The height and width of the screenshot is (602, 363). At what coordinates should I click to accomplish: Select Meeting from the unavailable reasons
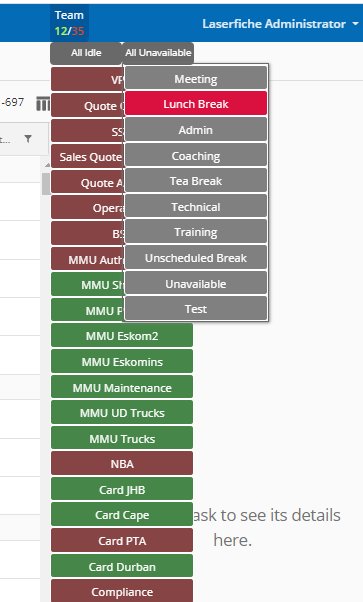[x=196, y=78]
